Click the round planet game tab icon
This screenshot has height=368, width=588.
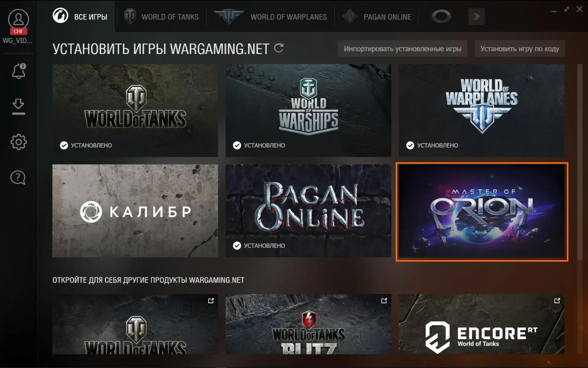tap(441, 16)
